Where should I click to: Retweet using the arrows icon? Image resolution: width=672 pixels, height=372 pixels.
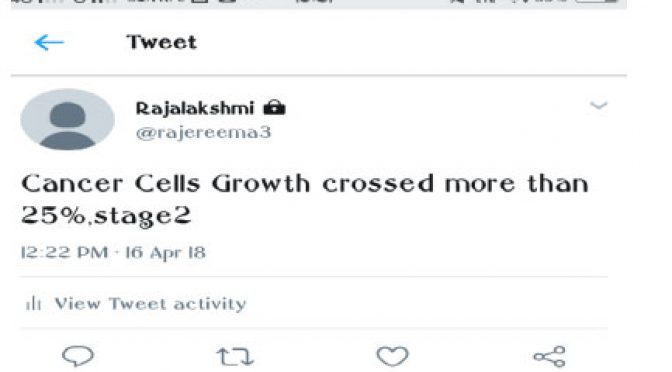tap(235, 357)
